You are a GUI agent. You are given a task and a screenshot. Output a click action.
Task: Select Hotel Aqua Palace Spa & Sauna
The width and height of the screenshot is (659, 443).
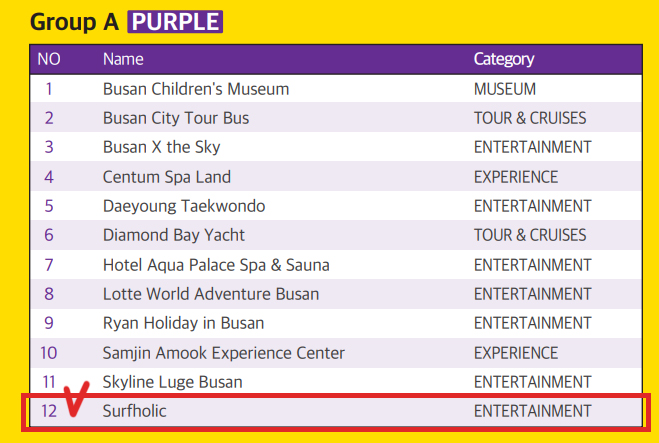pos(216,265)
